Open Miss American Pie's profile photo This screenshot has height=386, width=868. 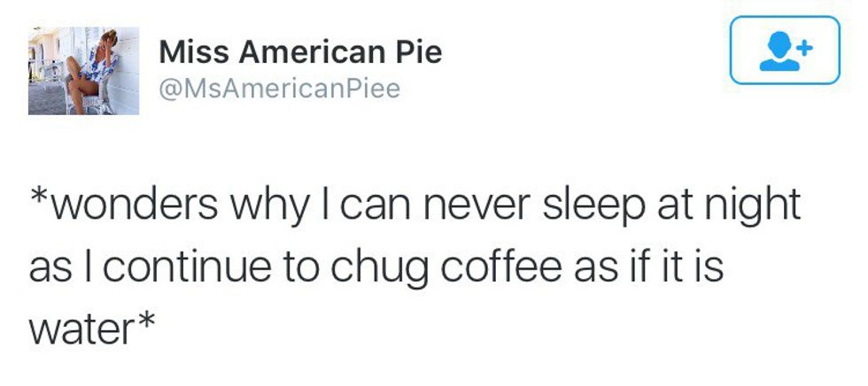pyautogui.click(x=83, y=71)
